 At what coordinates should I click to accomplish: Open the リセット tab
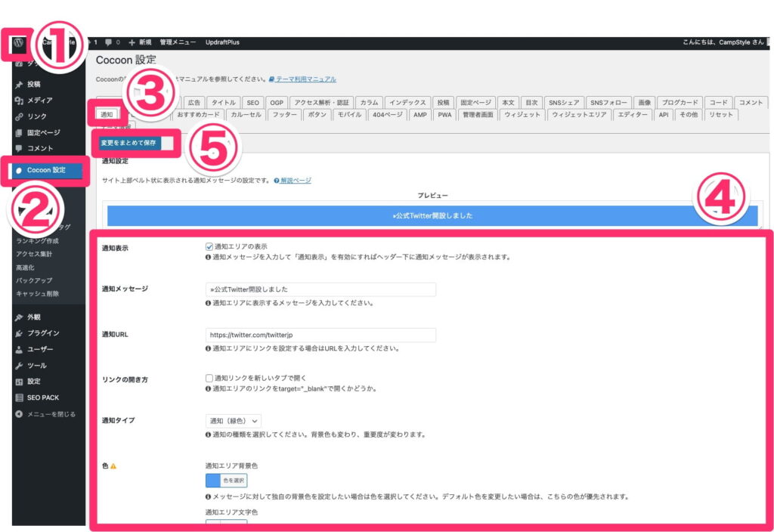[721, 115]
